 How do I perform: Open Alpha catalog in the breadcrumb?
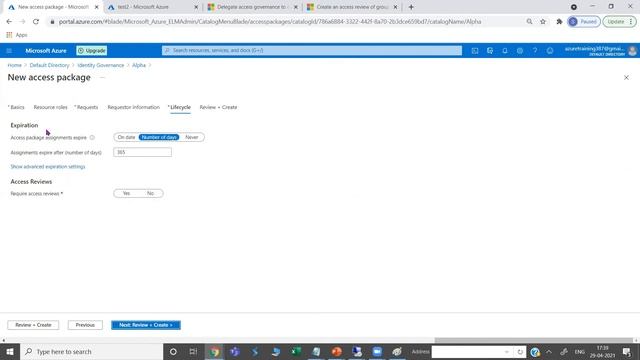tap(139, 65)
